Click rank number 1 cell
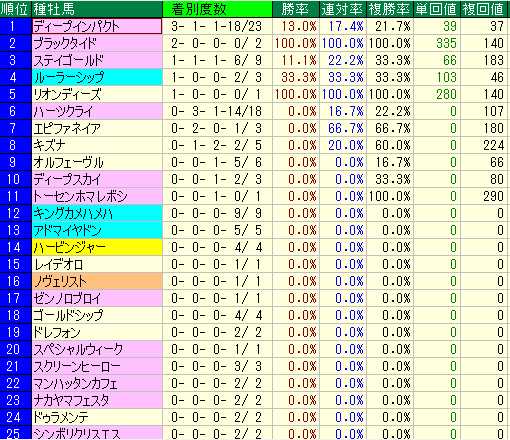The width and height of the screenshot is (510, 440). pos(15,26)
